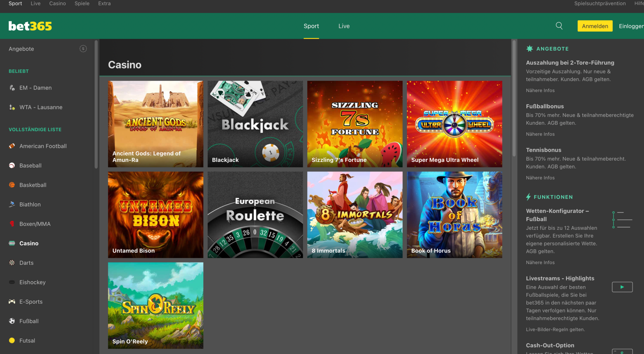Switch to the Live tab
The height and width of the screenshot is (354, 644).
(x=344, y=26)
